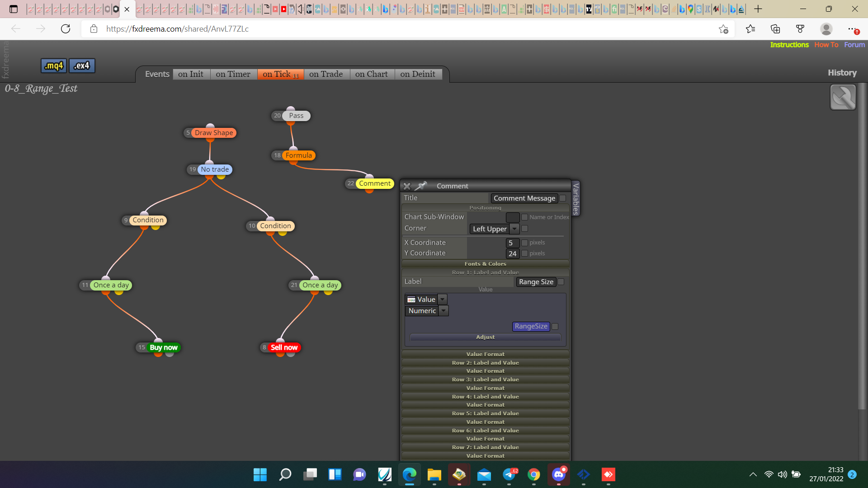Image resolution: width=868 pixels, height=488 pixels.
Task: Toggle the Title field checkbox
Action: [x=563, y=198]
